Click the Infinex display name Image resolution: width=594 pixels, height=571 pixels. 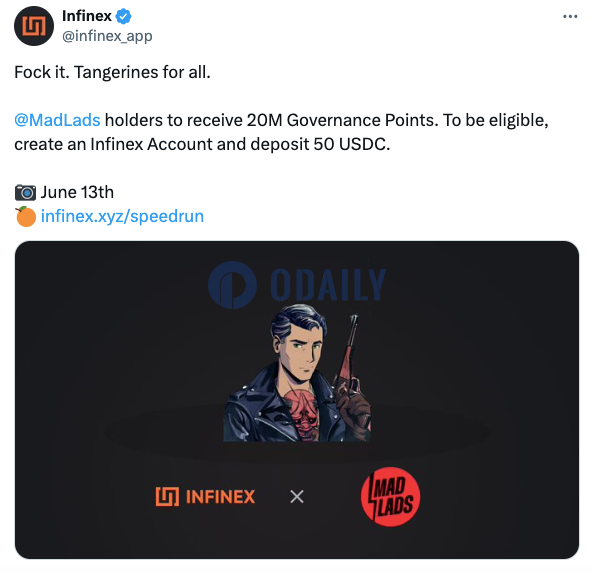click(87, 16)
